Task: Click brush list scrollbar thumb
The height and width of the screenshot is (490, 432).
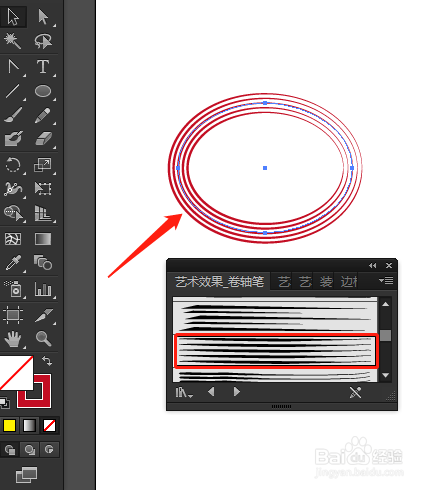Action: 386,335
